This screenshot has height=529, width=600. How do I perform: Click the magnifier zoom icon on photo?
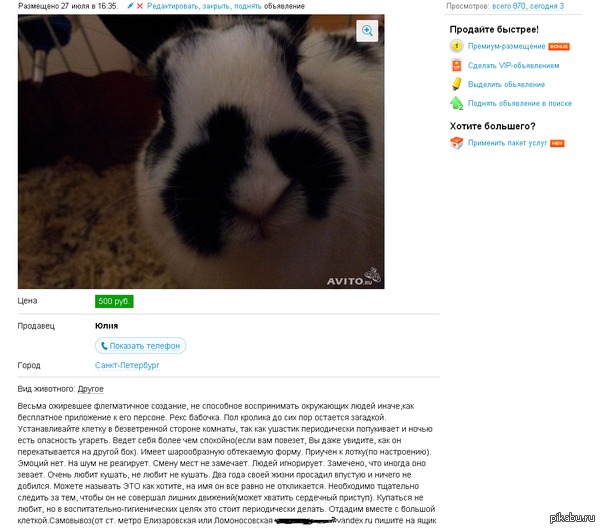coord(367,31)
